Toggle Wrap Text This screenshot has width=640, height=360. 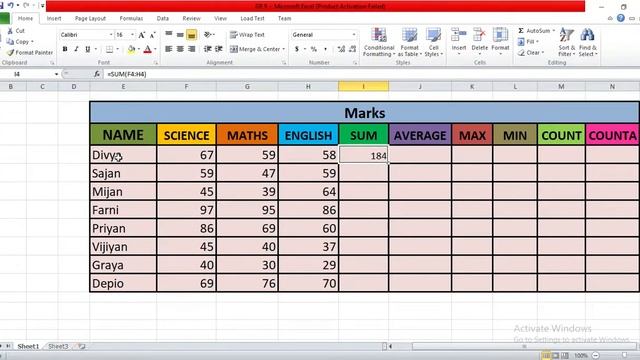pyautogui.click(x=247, y=35)
